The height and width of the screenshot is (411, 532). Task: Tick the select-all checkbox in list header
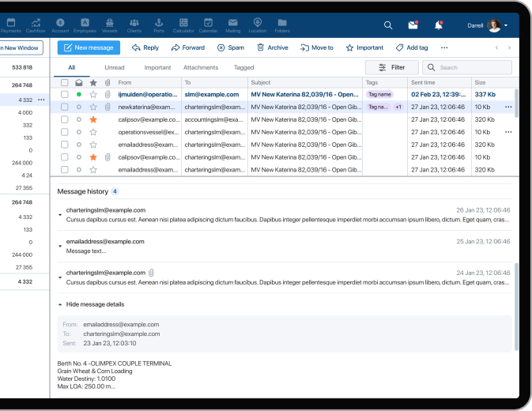click(65, 83)
